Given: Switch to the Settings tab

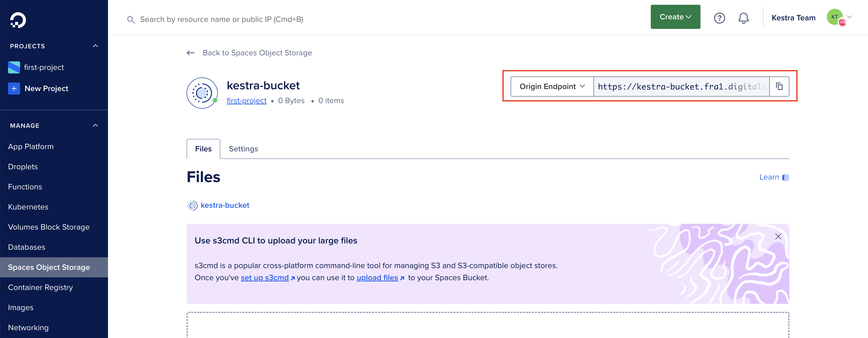Looking at the screenshot, I should [243, 149].
